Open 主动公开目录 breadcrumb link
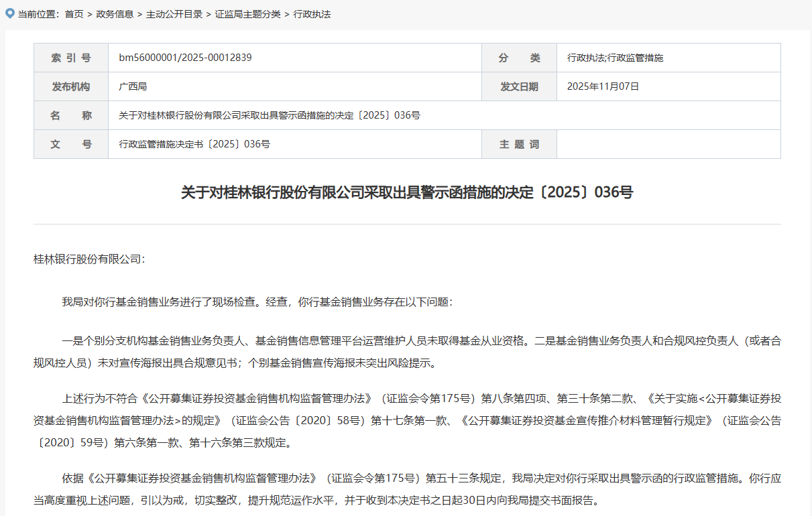The height and width of the screenshot is (516, 812). (174, 14)
